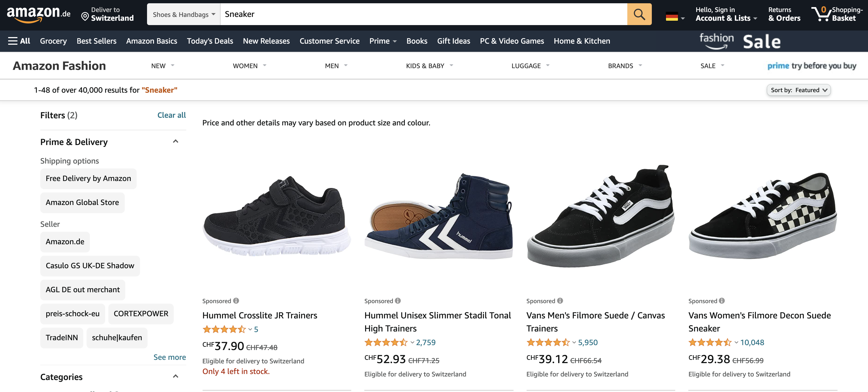
Task: Click sponsored info icon under Hummel Crosslite
Action: tap(236, 301)
